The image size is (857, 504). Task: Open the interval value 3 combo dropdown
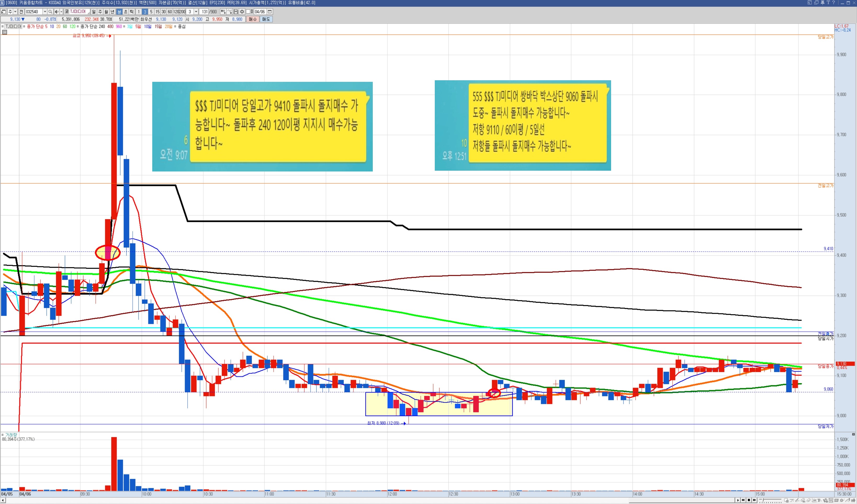coord(196,12)
